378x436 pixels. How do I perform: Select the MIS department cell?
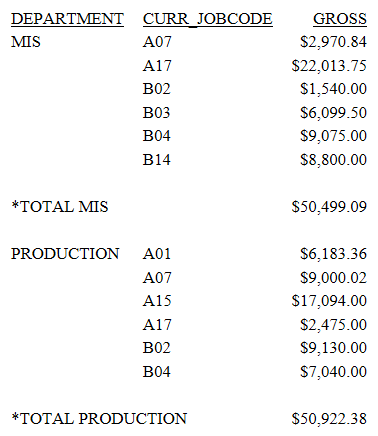[x=26, y=42]
